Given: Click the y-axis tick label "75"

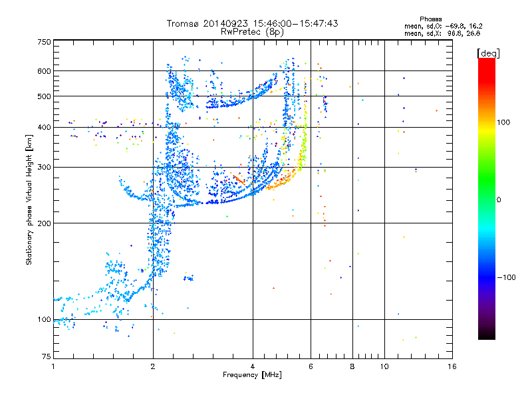Looking at the screenshot, I should click(47, 356).
